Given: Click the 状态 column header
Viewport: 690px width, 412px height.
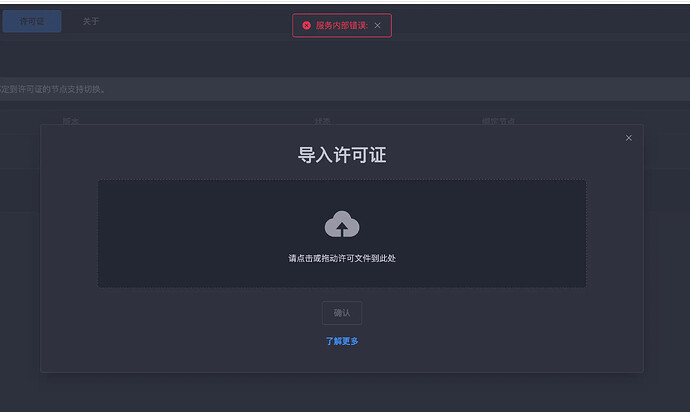Looking at the screenshot, I should 323,121.
